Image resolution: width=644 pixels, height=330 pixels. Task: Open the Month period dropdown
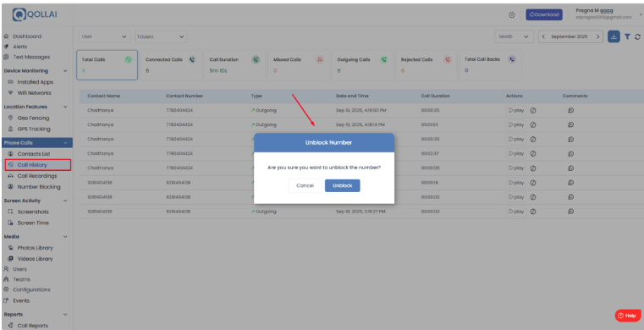514,36
